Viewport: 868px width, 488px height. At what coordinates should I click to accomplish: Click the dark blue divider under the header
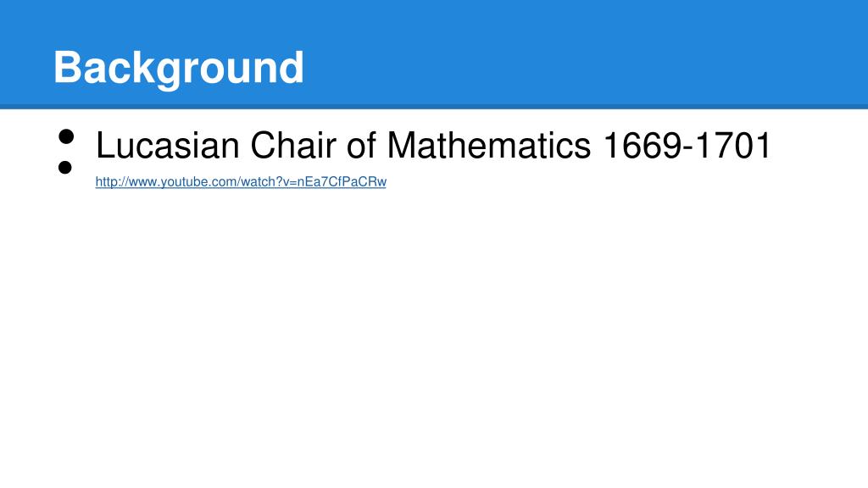pyautogui.click(x=434, y=106)
